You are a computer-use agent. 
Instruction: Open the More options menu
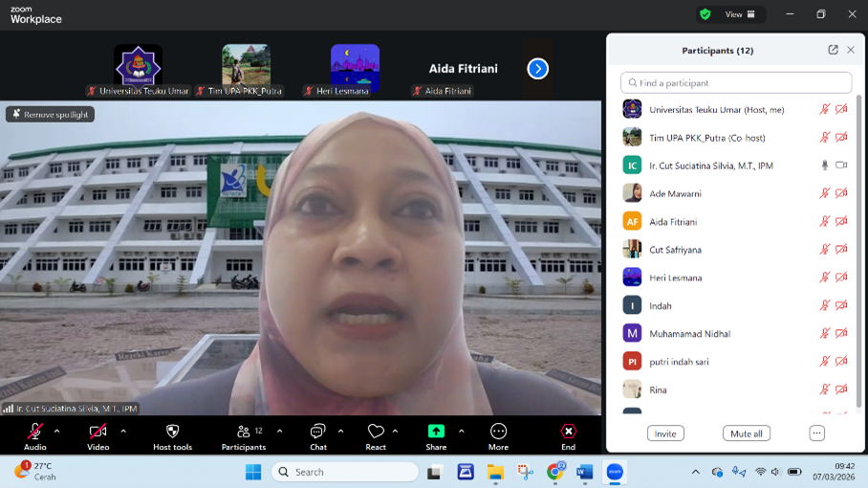coord(498,432)
